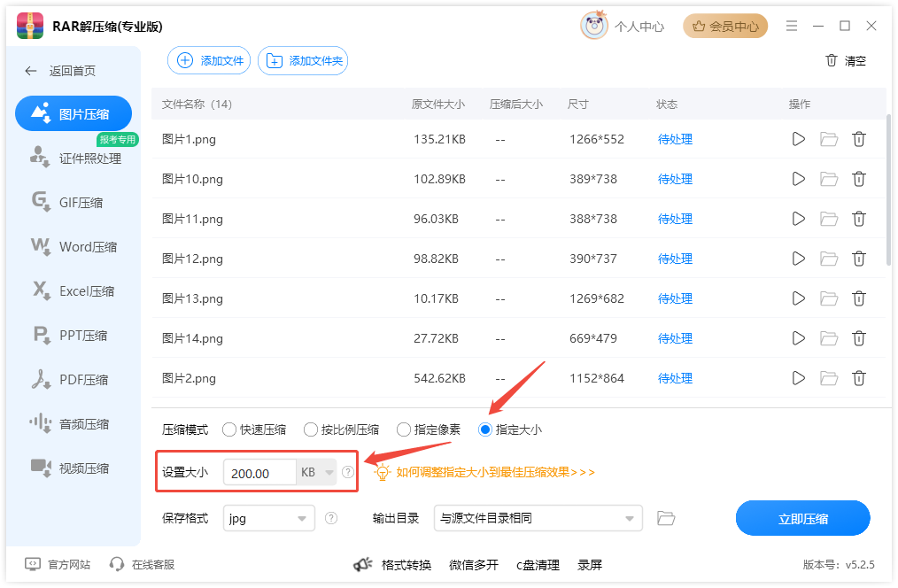
Task: Click the file list vertical scrollbar
Action: [888, 189]
